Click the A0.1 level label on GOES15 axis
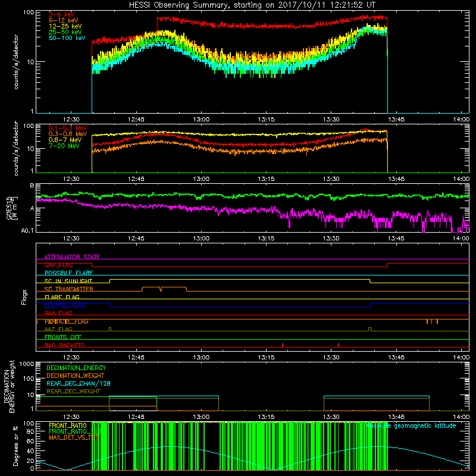476x476 pixels. (27, 231)
